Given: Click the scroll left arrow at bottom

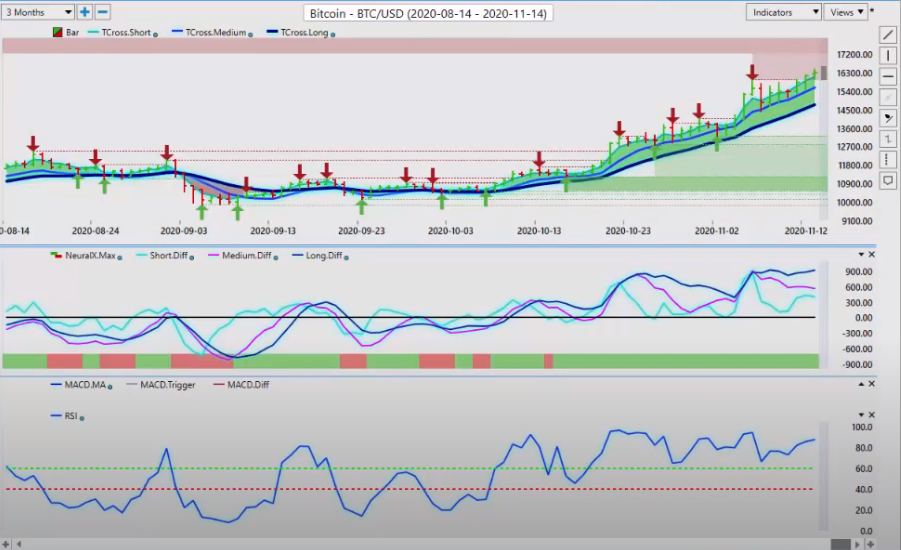Looking at the screenshot, I should (19, 544).
